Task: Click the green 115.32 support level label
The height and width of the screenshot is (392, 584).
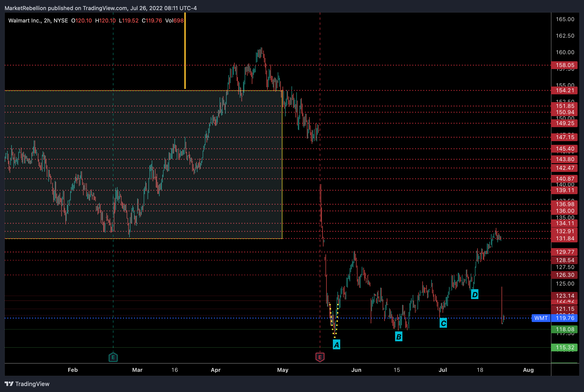Action: tap(564, 347)
